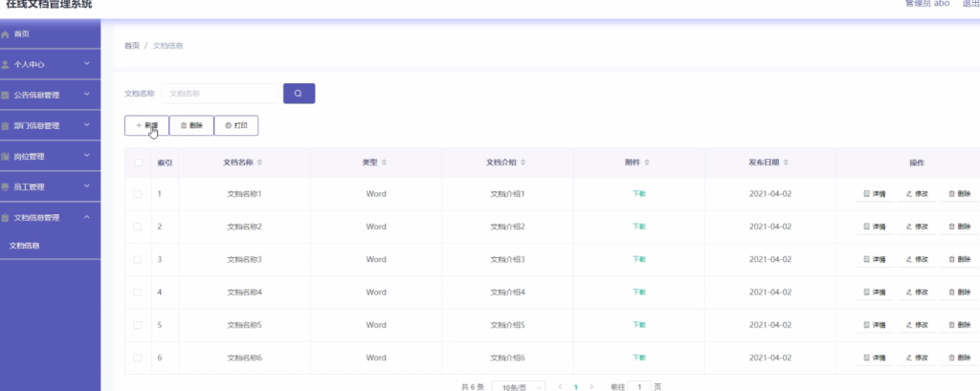Click 修改 for 文档名称2
Screen dimensions: 980x391
[x=917, y=227]
